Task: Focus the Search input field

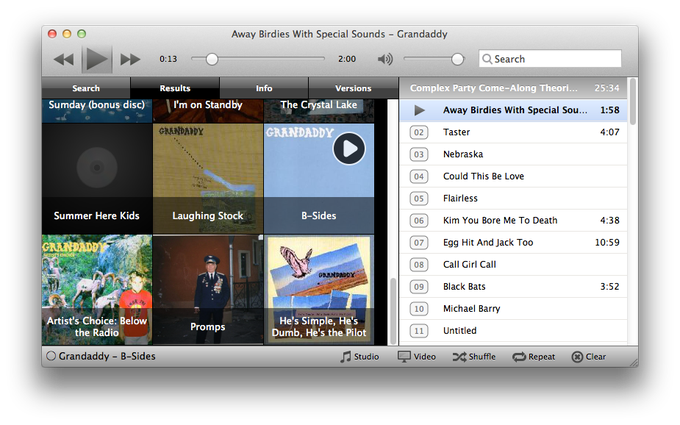Action: click(x=550, y=59)
